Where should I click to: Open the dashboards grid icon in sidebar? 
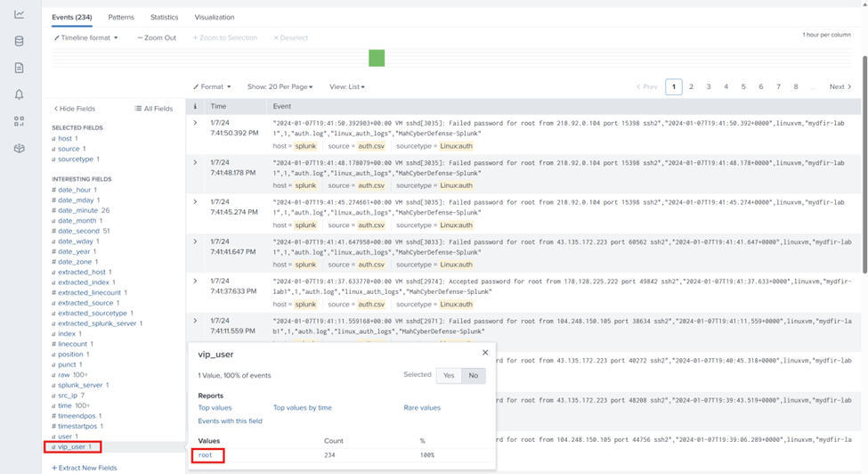20,121
